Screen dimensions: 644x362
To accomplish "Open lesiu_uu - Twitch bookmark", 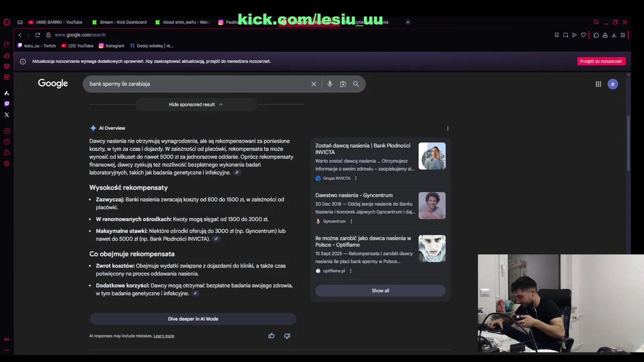I will click(x=37, y=46).
